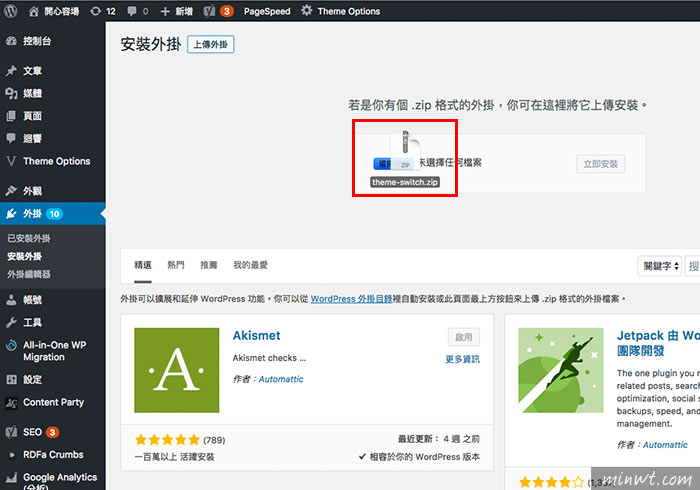This screenshot has width=700, height=490.
Task: Follow the WordPress 外掛目錄 link
Action: [x=351, y=299]
